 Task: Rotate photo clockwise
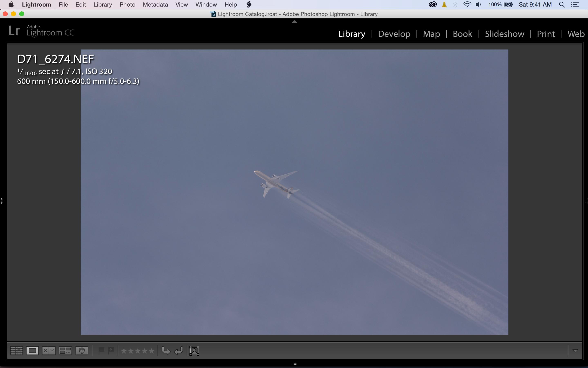(179, 351)
